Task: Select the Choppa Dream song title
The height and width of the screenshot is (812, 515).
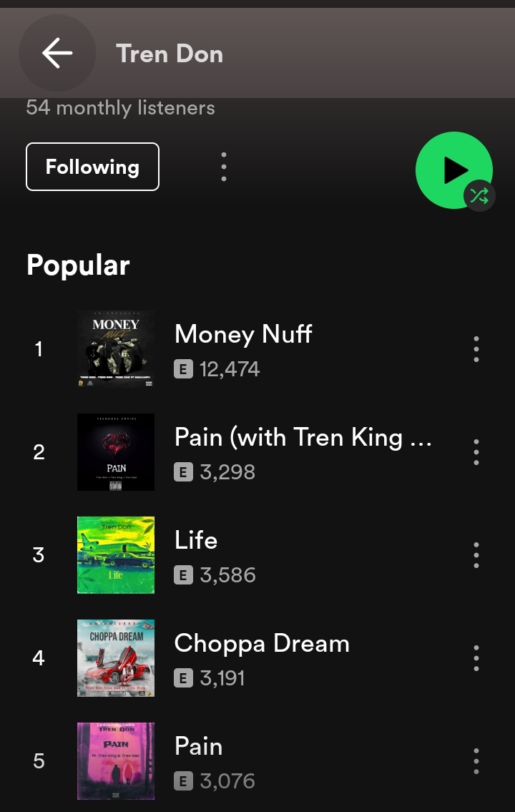Action: 262,643
